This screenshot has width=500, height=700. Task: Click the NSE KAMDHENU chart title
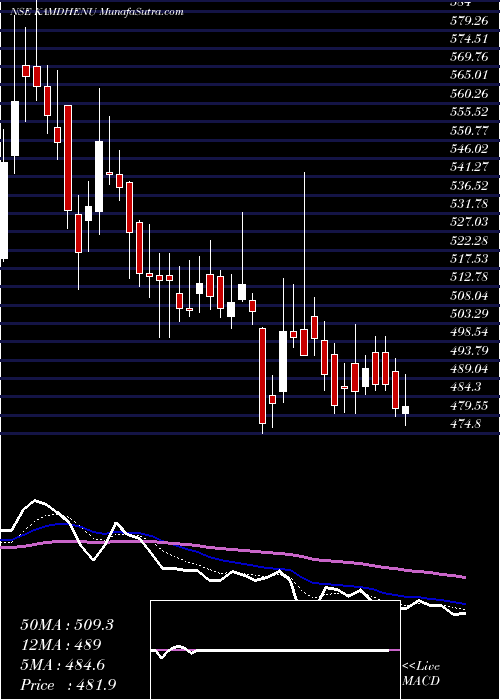[96, 12]
